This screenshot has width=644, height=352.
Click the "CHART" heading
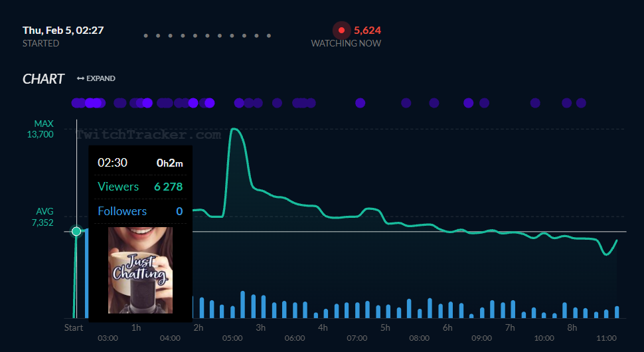(x=44, y=79)
